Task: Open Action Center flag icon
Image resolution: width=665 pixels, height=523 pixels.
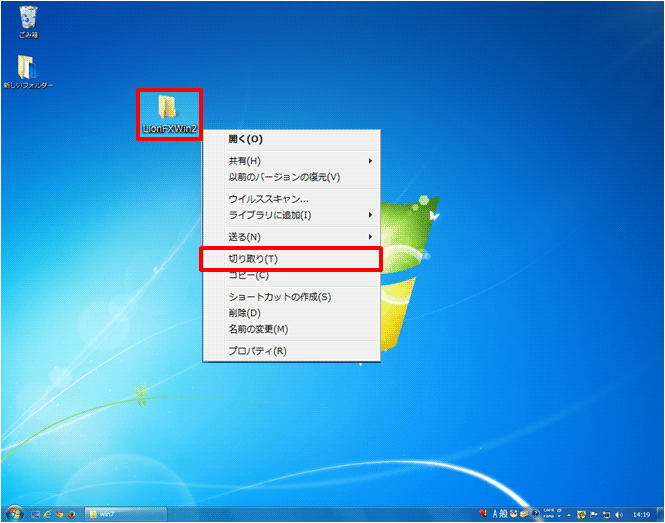Action: [x=594, y=515]
